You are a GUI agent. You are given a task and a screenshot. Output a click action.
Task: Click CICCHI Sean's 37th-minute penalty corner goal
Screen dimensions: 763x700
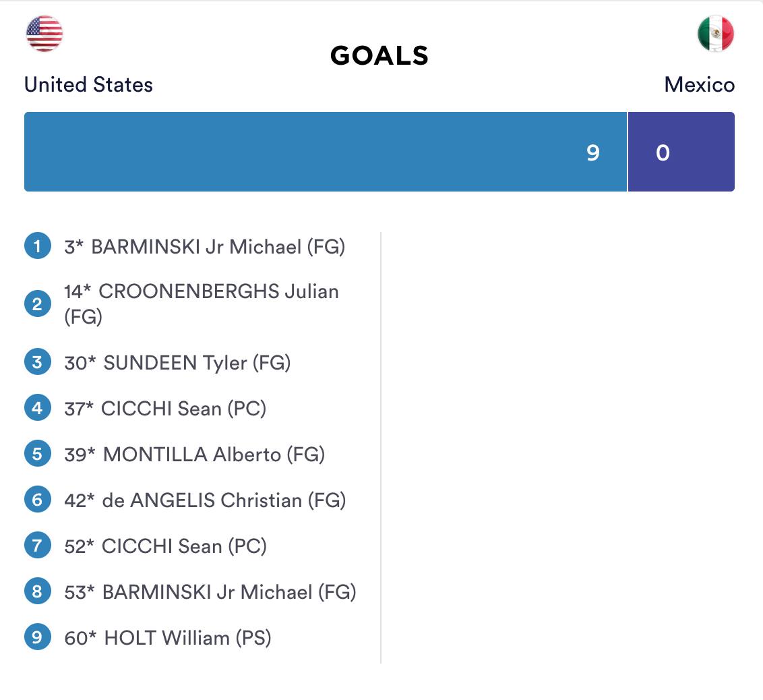(165, 409)
